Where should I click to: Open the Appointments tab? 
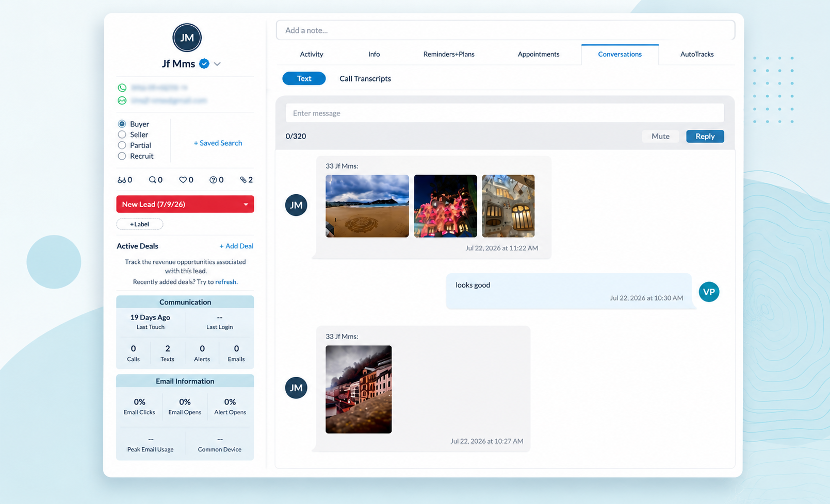[x=539, y=54]
